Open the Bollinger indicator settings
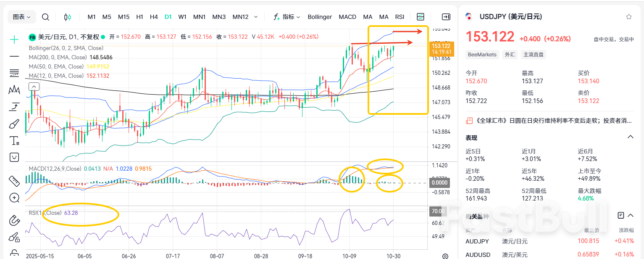This screenshot has width=644, height=259. click(320, 17)
